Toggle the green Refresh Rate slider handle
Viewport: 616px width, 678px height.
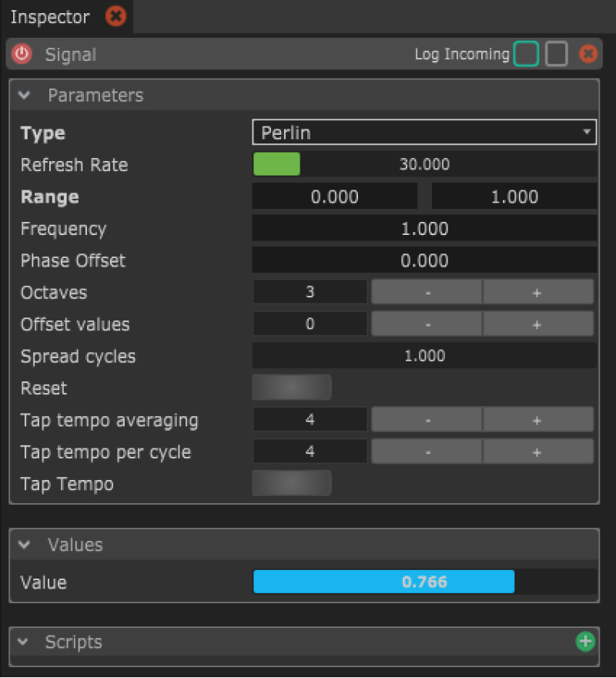click(x=276, y=164)
